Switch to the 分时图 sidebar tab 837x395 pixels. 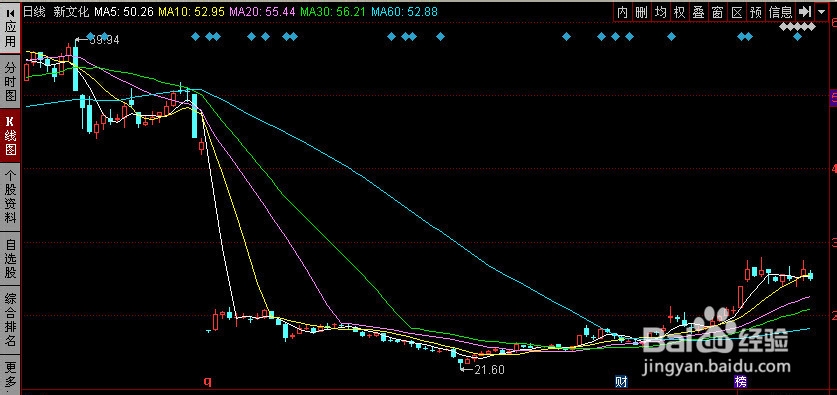click(x=10, y=81)
